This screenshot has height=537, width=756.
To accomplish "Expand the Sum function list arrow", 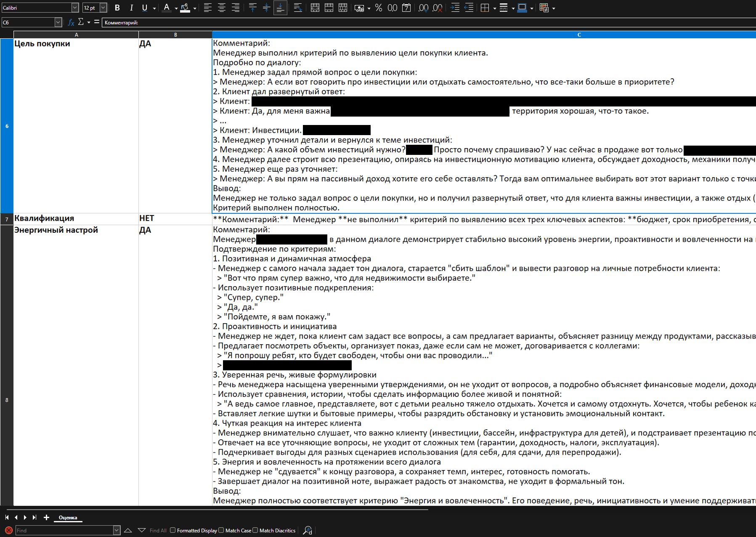I will (x=89, y=22).
